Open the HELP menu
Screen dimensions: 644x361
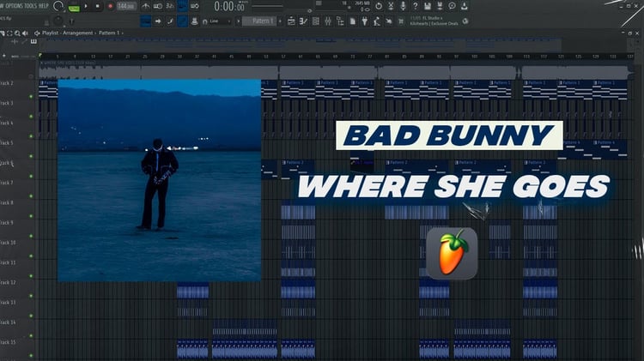click(x=44, y=6)
